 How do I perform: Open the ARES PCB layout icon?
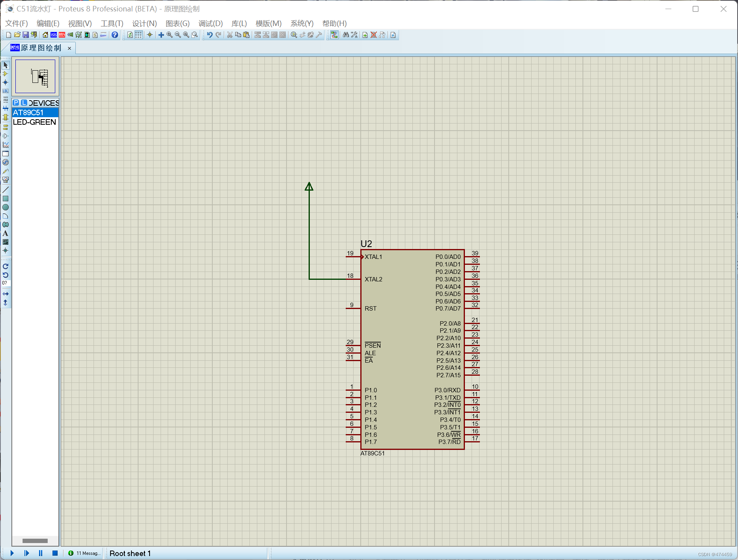click(62, 35)
